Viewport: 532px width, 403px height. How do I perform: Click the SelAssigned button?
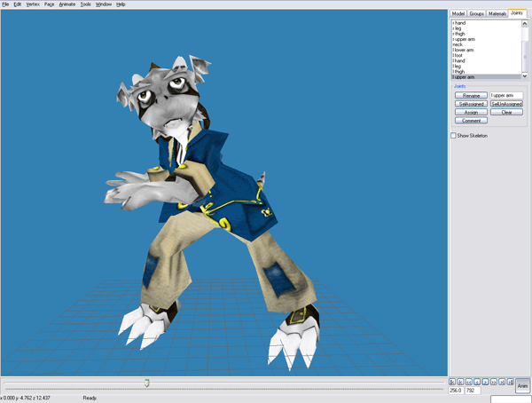coord(471,104)
